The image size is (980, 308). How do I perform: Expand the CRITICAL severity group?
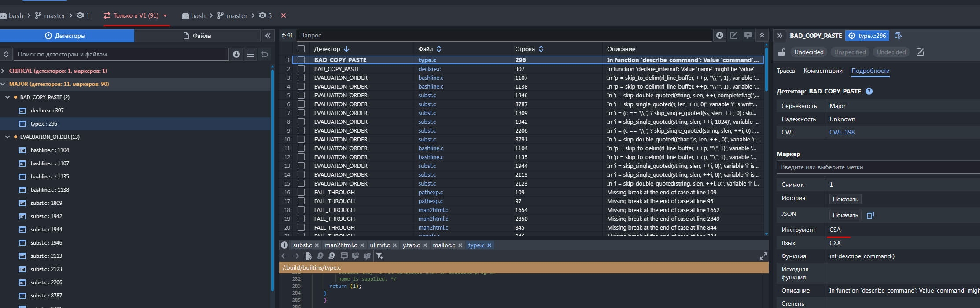pyautogui.click(x=4, y=71)
